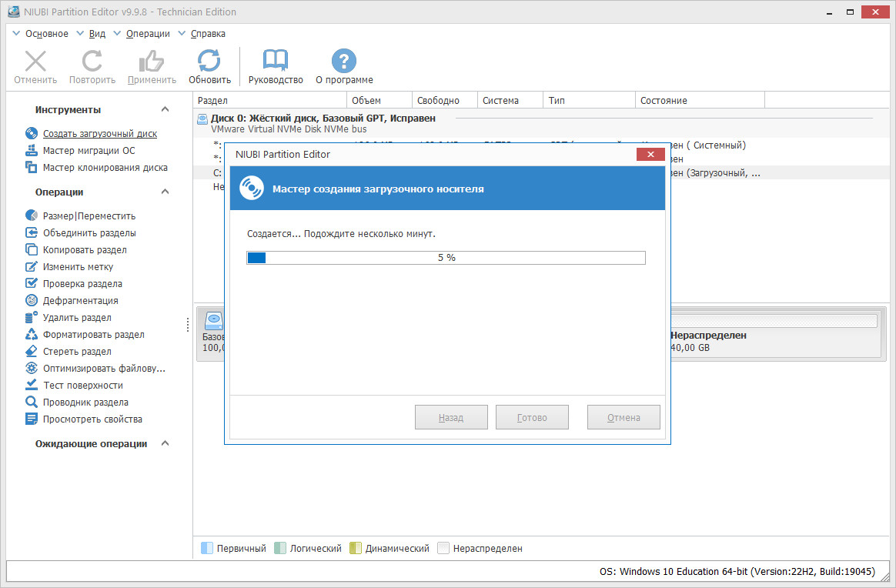Close the NIUBI Partition Editor wizard dialog
896x588 pixels.
tap(650, 154)
